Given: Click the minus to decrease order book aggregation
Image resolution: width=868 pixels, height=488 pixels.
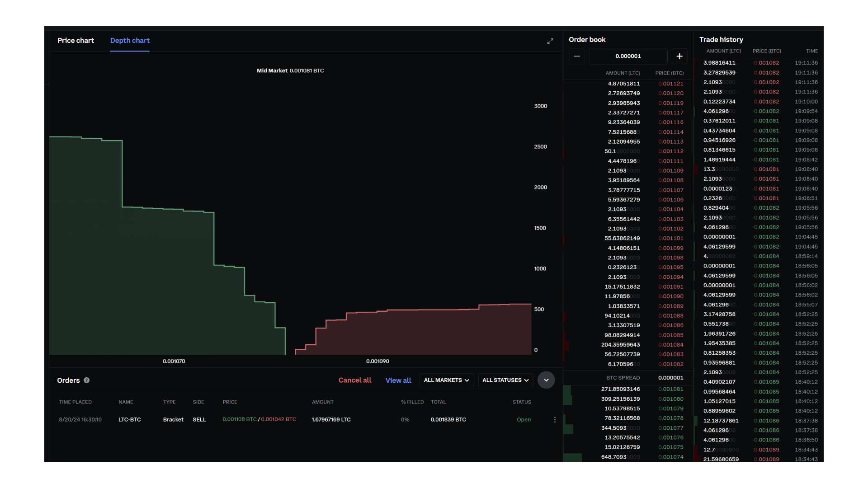Looking at the screenshot, I should [576, 56].
